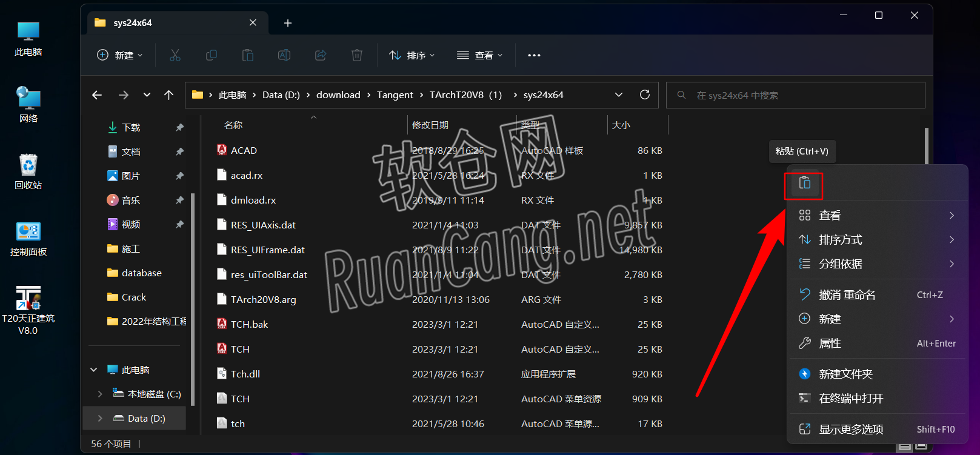Choose 显示更多选项 from context menu
The height and width of the screenshot is (455, 980).
(x=877, y=429)
